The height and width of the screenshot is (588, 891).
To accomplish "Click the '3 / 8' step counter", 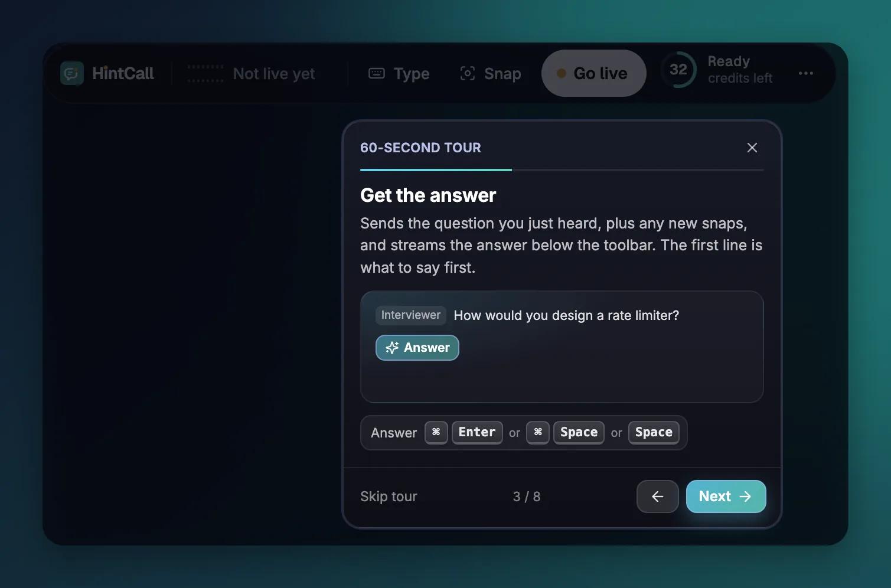I will point(527,496).
